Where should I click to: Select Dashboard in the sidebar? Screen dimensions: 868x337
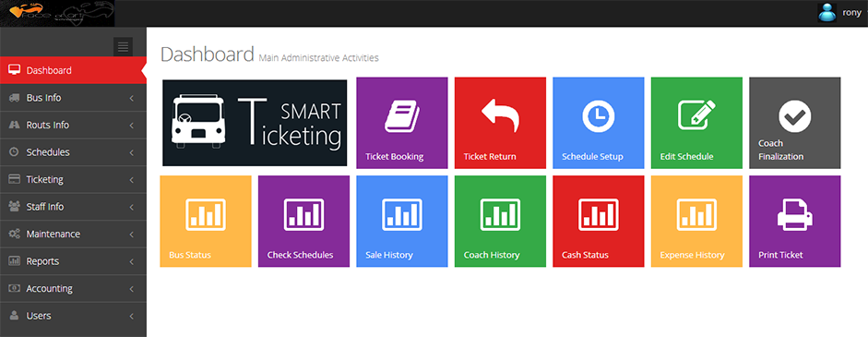(73, 70)
